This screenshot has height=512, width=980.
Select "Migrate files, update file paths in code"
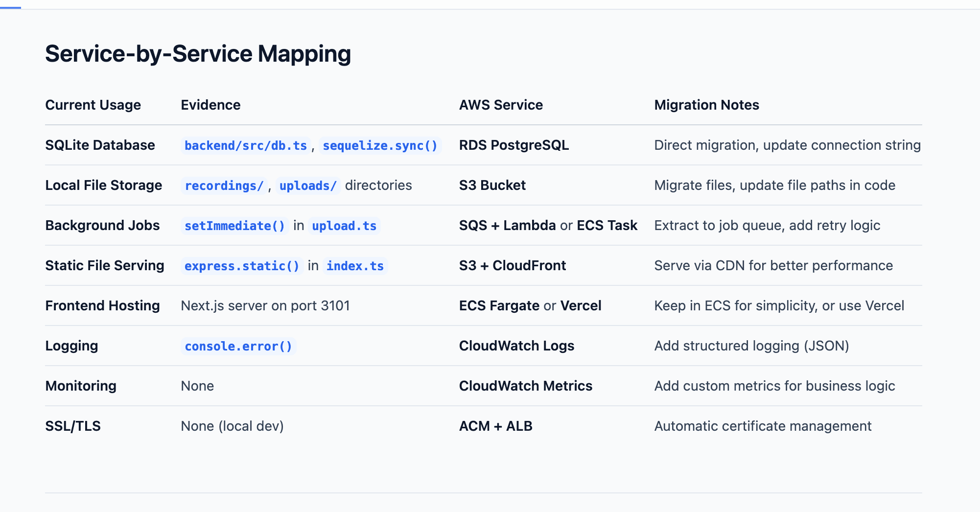(x=775, y=185)
